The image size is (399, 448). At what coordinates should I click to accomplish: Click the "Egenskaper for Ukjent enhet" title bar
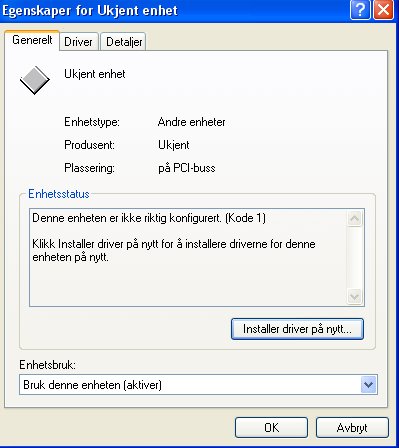pos(173,10)
